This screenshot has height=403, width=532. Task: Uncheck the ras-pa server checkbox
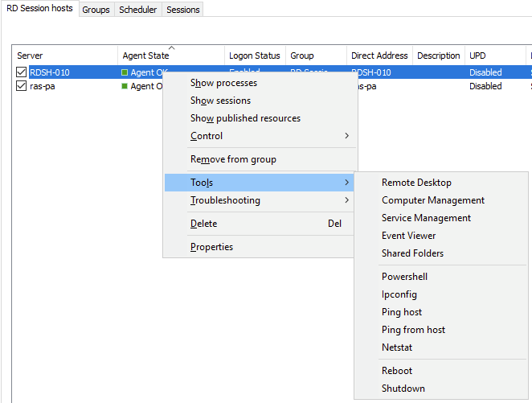tap(21, 86)
